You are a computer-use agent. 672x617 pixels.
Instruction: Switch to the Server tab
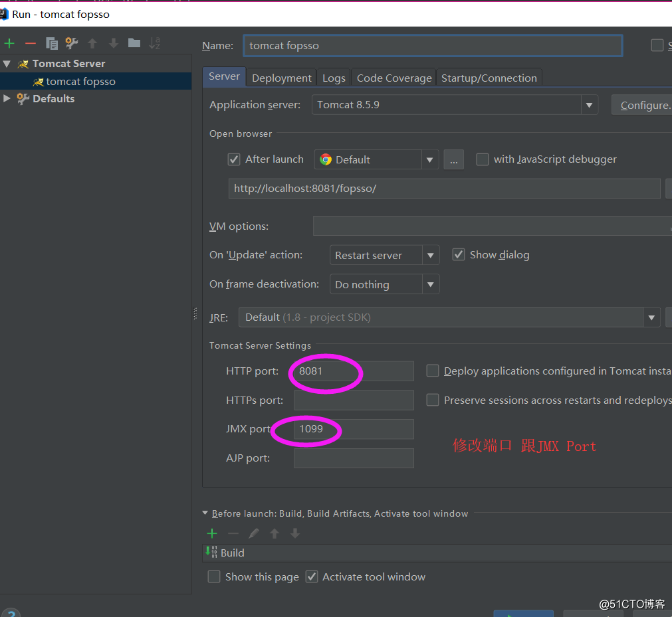[224, 77]
